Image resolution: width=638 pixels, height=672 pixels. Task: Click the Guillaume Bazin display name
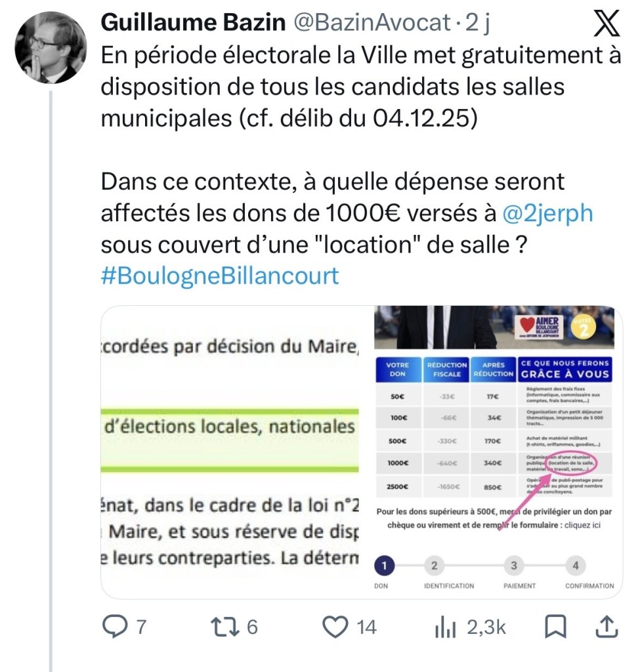193,24
